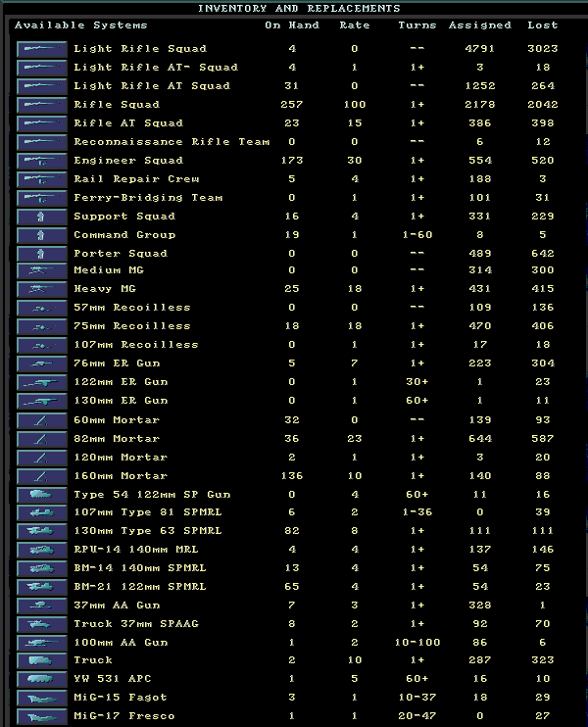This screenshot has height=727, width=588.
Task: Click the Turns value 20-47
Action: (417, 716)
